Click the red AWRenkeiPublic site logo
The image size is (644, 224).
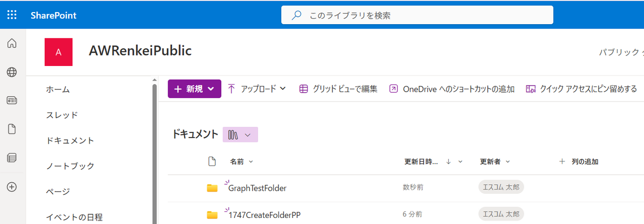click(58, 52)
